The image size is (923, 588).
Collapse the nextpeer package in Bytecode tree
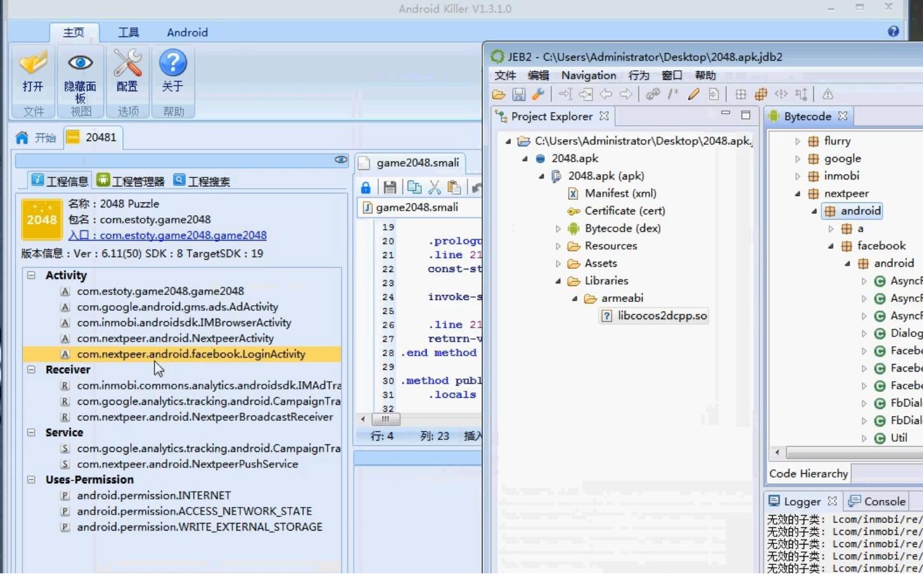tap(797, 193)
